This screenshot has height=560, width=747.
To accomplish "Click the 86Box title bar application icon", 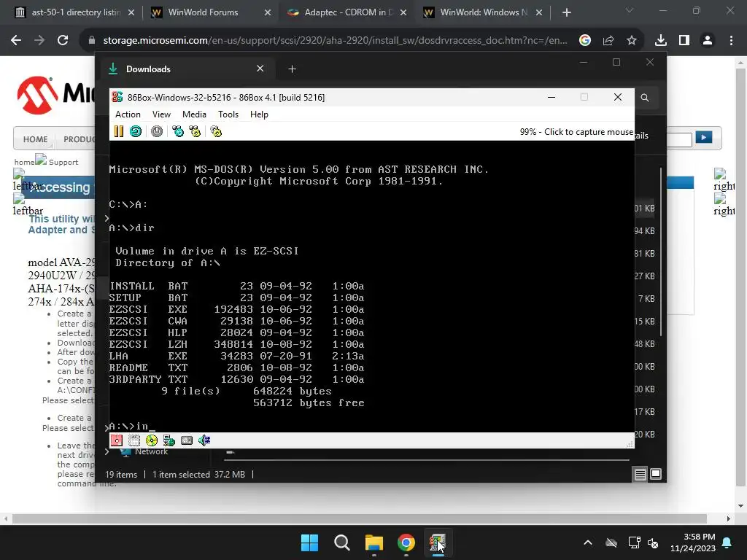I will click(117, 97).
